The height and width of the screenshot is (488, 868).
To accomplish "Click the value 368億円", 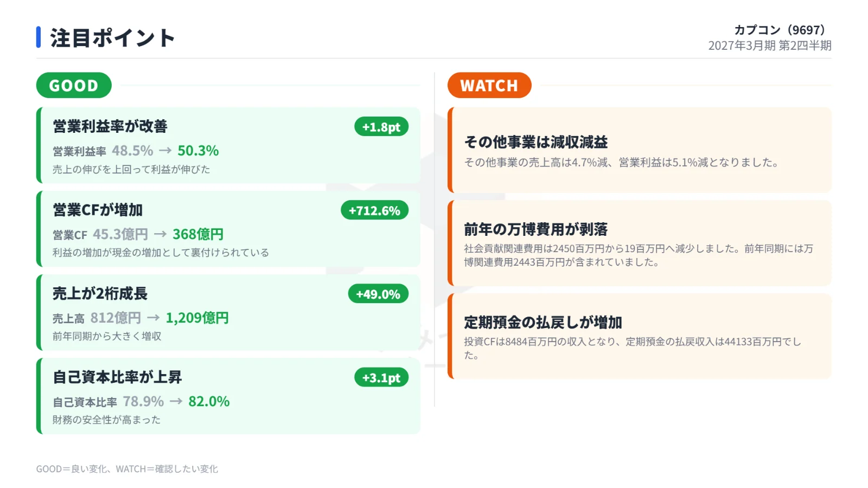I will pyautogui.click(x=198, y=234).
